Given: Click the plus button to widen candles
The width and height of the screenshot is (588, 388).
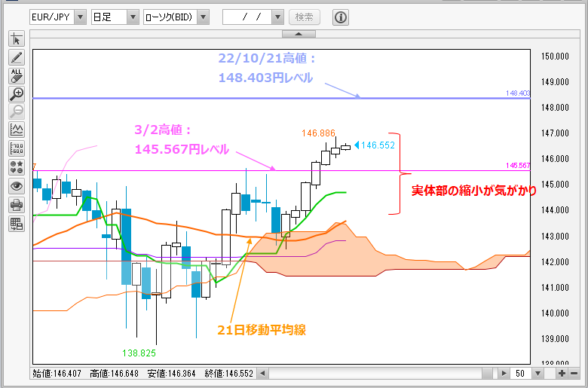Looking at the screenshot, I should (562, 374).
